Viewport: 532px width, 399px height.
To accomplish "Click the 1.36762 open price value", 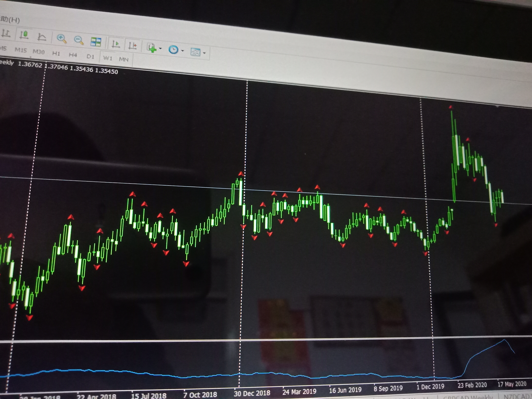I will pyautogui.click(x=30, y=64).
